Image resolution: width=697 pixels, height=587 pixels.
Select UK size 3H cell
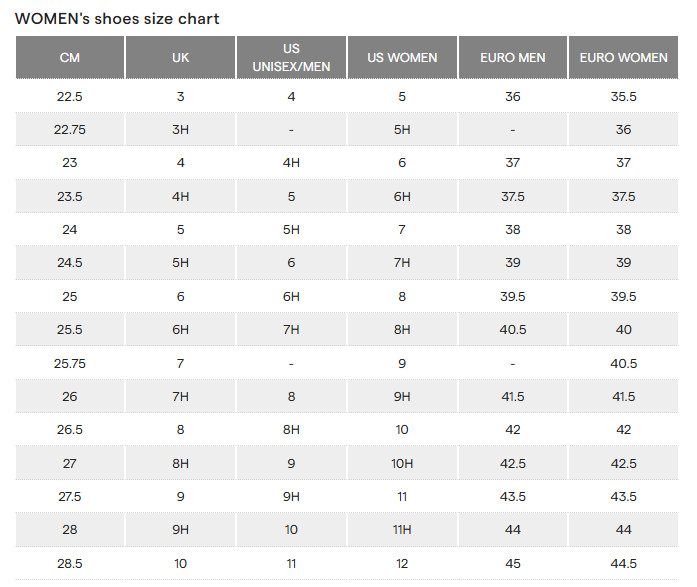click(x=180, y=129)
